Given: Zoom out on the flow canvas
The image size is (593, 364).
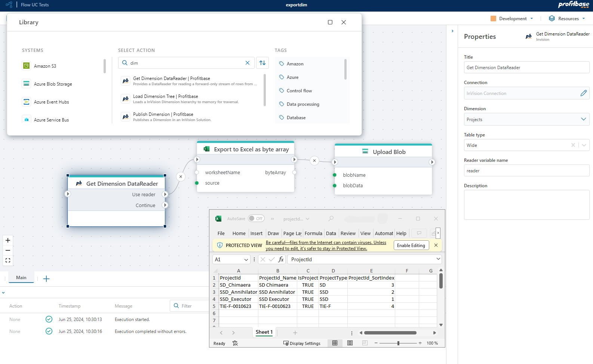Looking at the screenshot, I should pyautogui.click(x=8, y=250).
